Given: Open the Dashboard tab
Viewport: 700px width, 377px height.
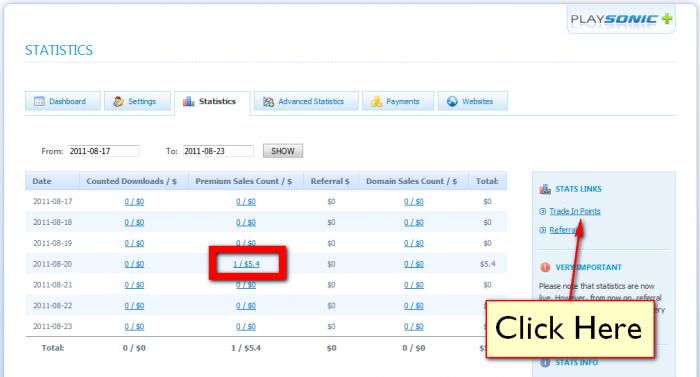Looking at the screenshot, I should click(x=62, y=101).
